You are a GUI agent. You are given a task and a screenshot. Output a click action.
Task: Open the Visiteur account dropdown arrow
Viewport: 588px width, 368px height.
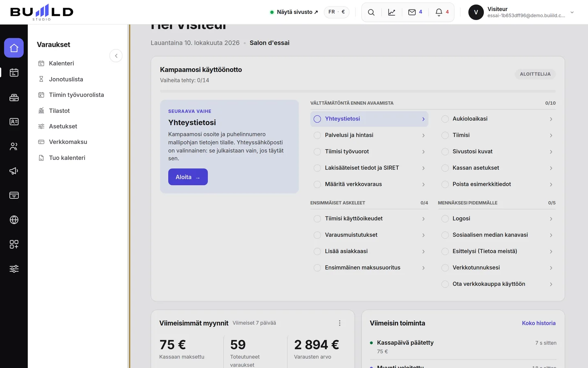click(x=572, y=12)
